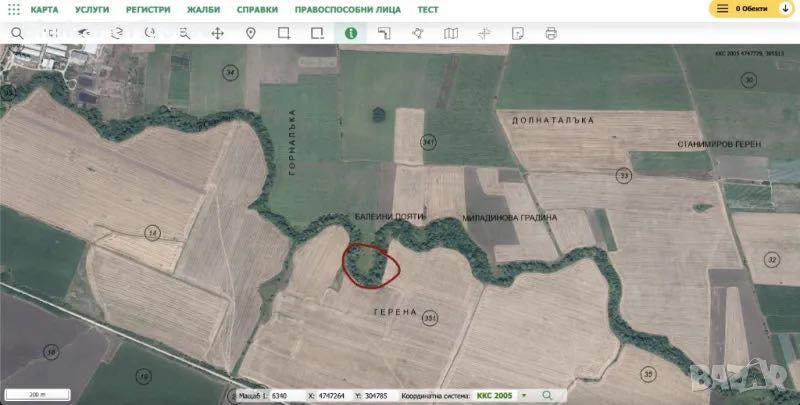The height and width of the screenshot is (405, 800).
Task: Open the hamburger menu in objects badge
Action: tap(722, 9)
